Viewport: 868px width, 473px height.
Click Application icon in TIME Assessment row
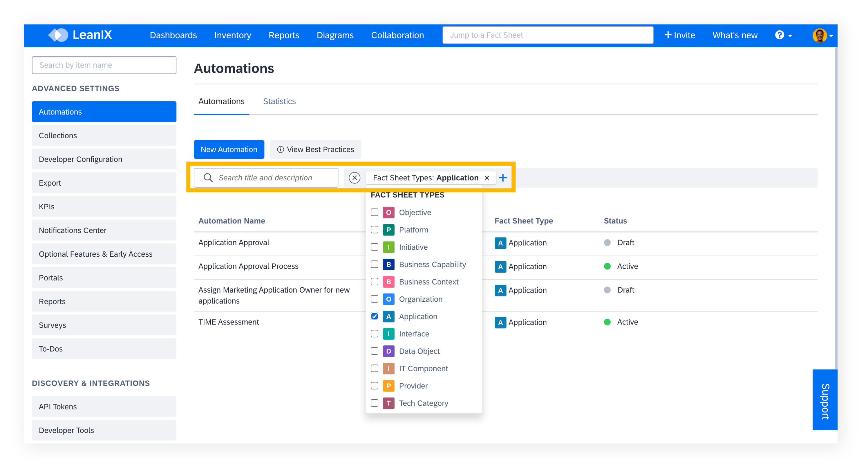coord(500,322)
